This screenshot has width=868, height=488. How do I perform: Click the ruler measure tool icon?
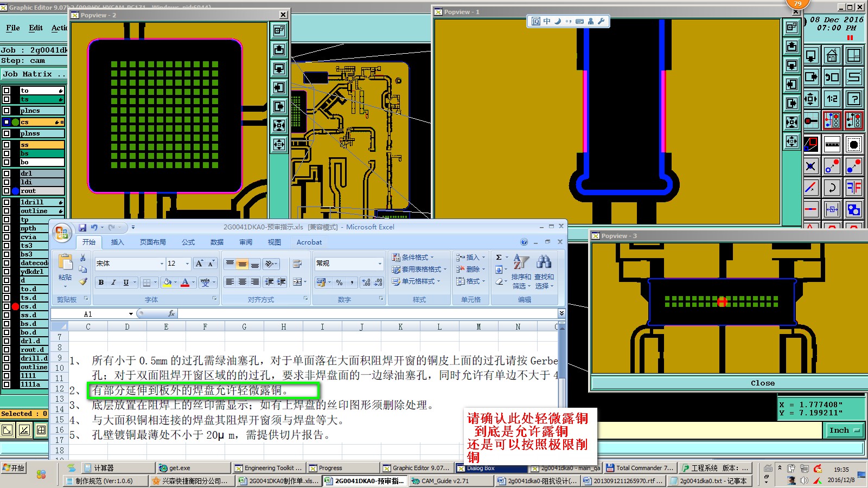coord(832,144)
